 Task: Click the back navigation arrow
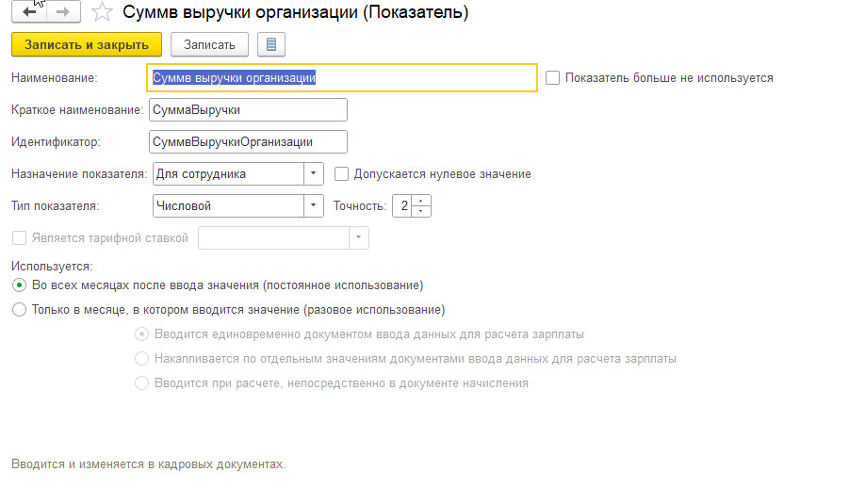coord(28,12)
